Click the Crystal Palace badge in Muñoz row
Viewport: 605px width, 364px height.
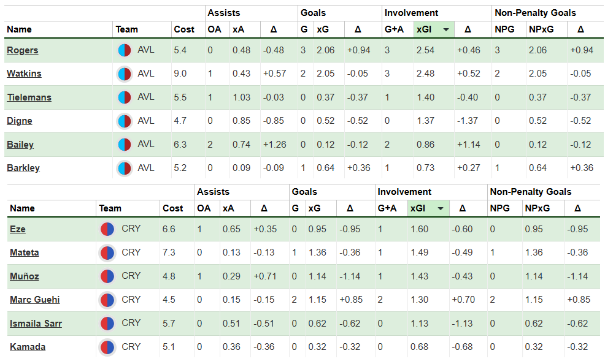107,276
